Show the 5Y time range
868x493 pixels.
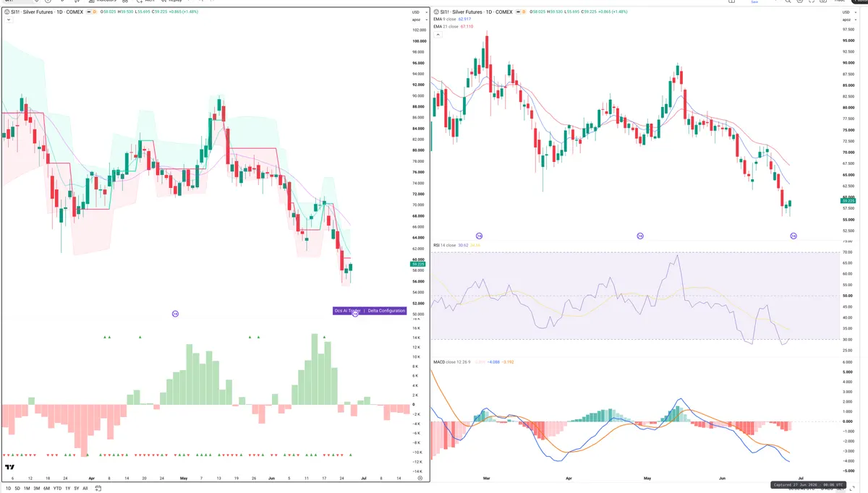(77, 488)
